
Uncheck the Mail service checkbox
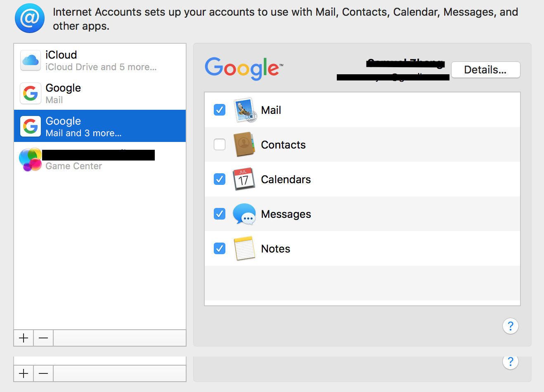pyautogui.click(x=220, y=110)
